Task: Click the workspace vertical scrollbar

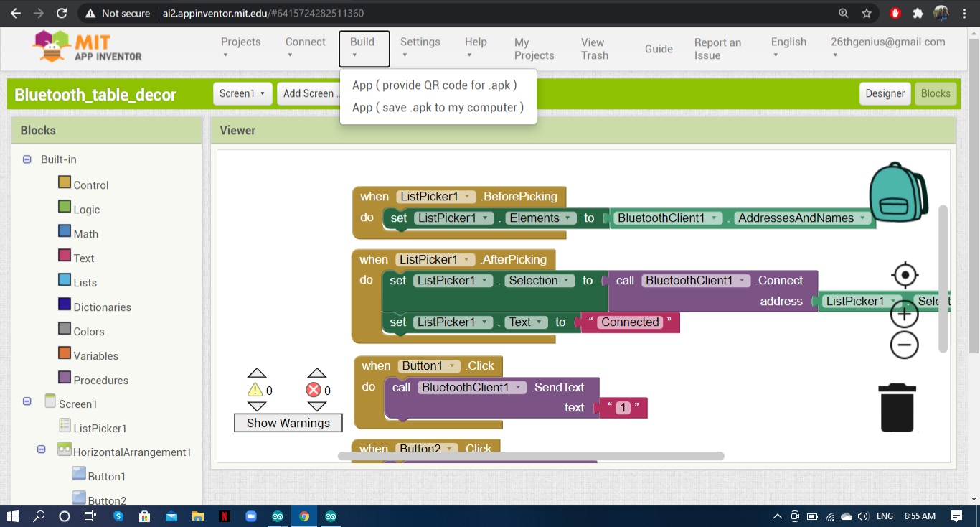Action: pos(943,279)
